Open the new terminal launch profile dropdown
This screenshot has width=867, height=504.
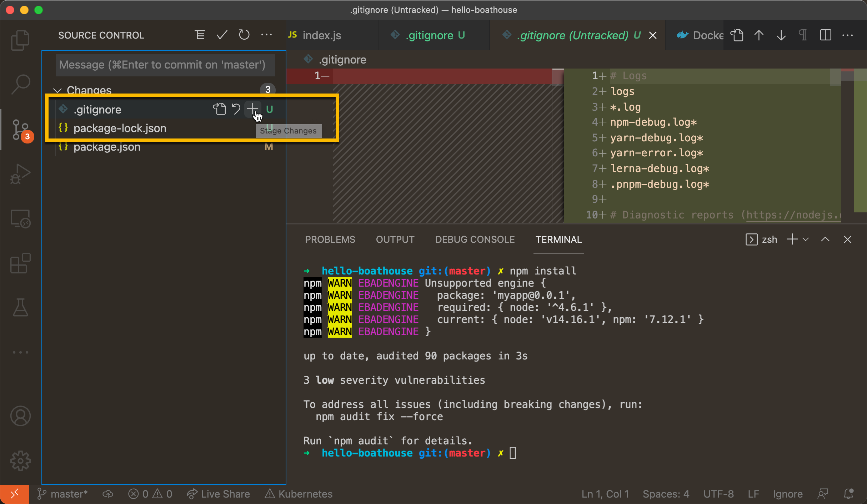coord(806,240)
